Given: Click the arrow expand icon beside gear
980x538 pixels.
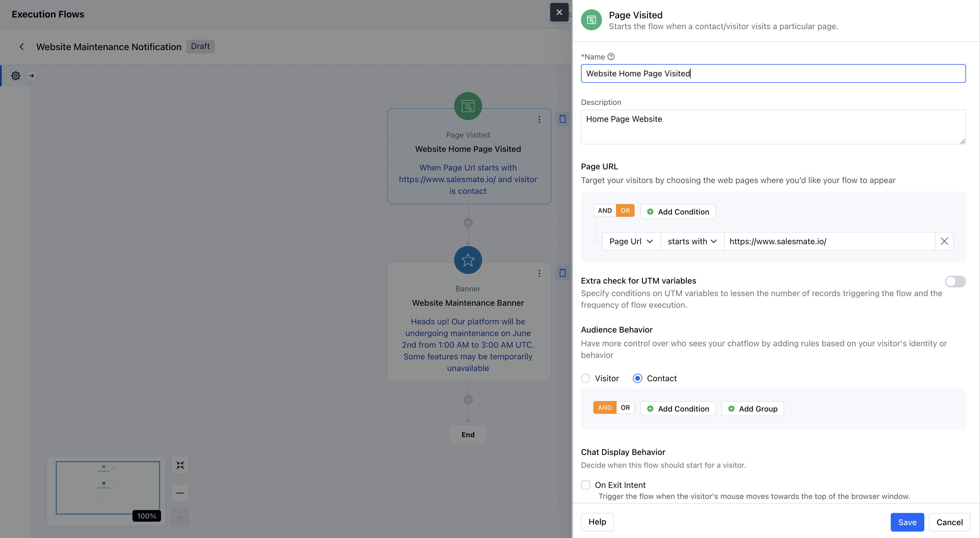Looking at the screenshot, I should pos(32,76).
